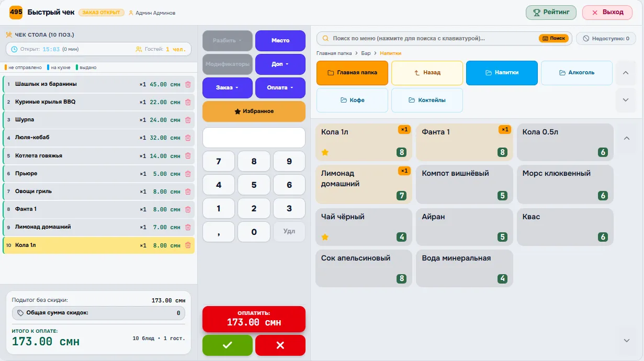
Task: Open the Избранное favorites button
Action: [x=254, y=111]
